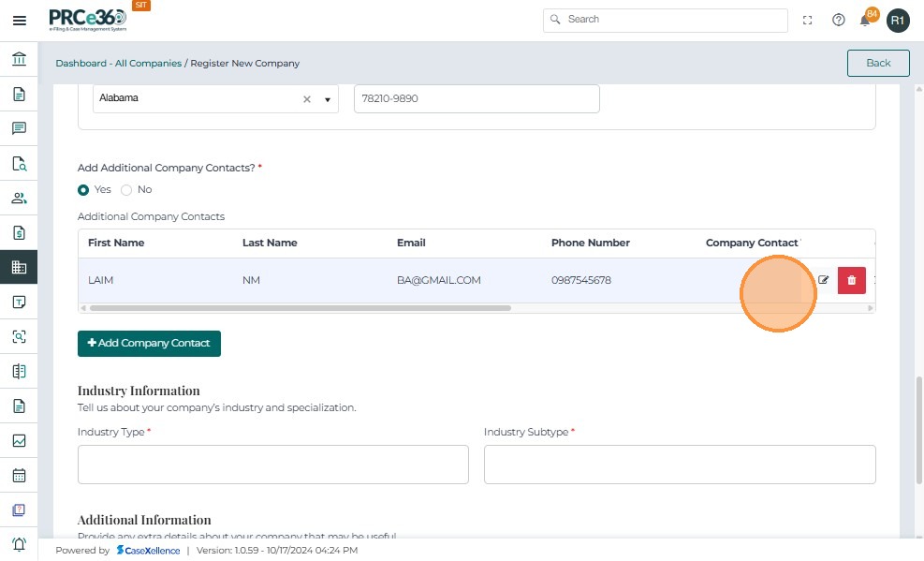Go to Dashboard - All Companies breadcrumb
The height and width of the screenshot is (561, 924).
(x=118, y=63)
